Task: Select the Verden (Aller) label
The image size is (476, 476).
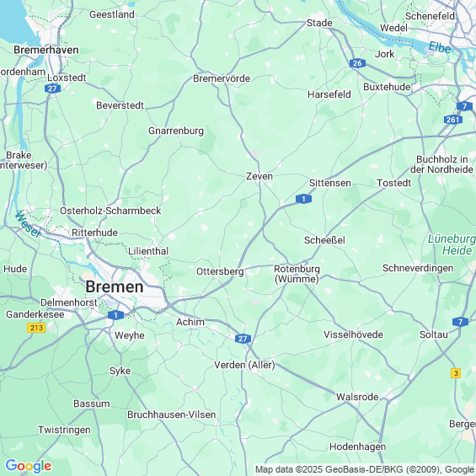Action: (244, 365)
